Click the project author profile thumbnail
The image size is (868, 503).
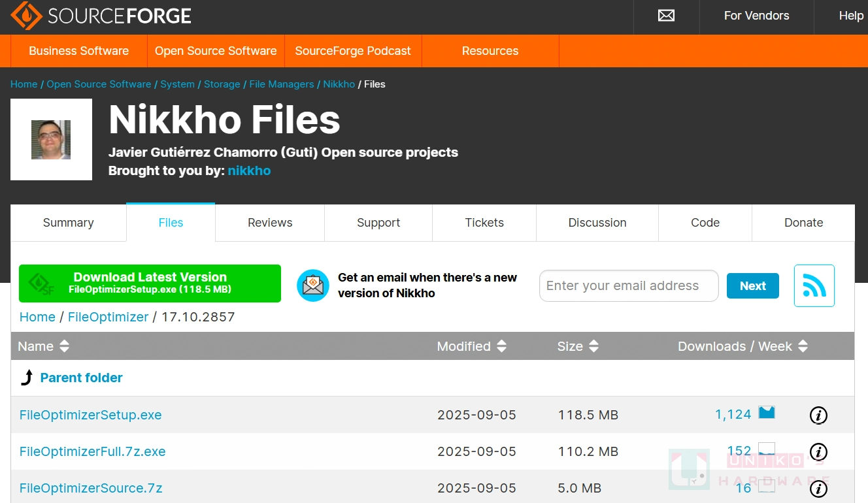(51, 140)
